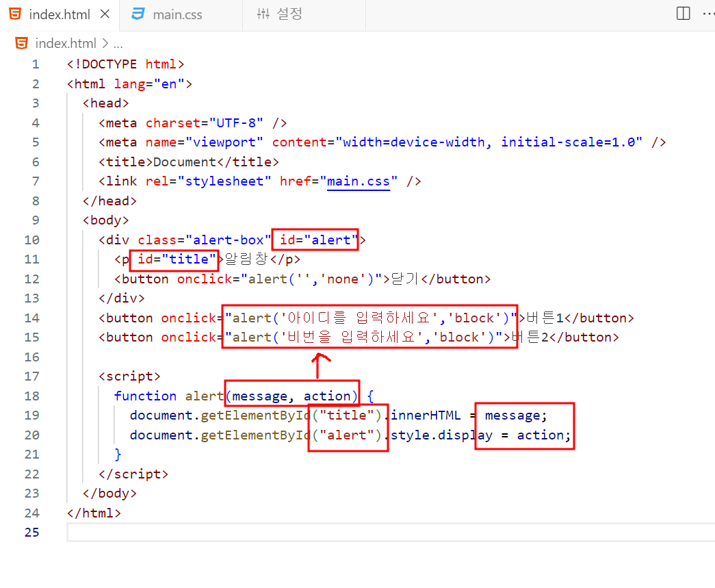This screenshot has height=588, width=715.
Task: Click the <body> opening tag
Action: (106, 220)
